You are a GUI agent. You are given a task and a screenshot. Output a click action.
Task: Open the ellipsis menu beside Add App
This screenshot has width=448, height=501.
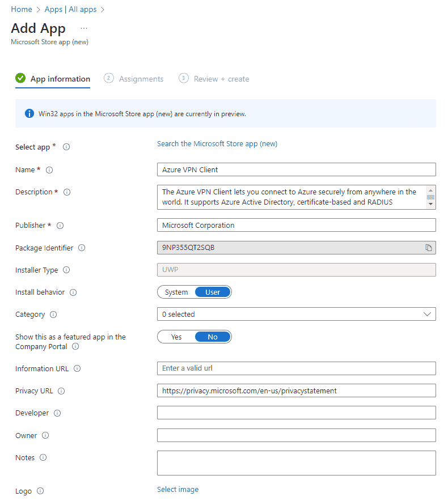(84, 28)
